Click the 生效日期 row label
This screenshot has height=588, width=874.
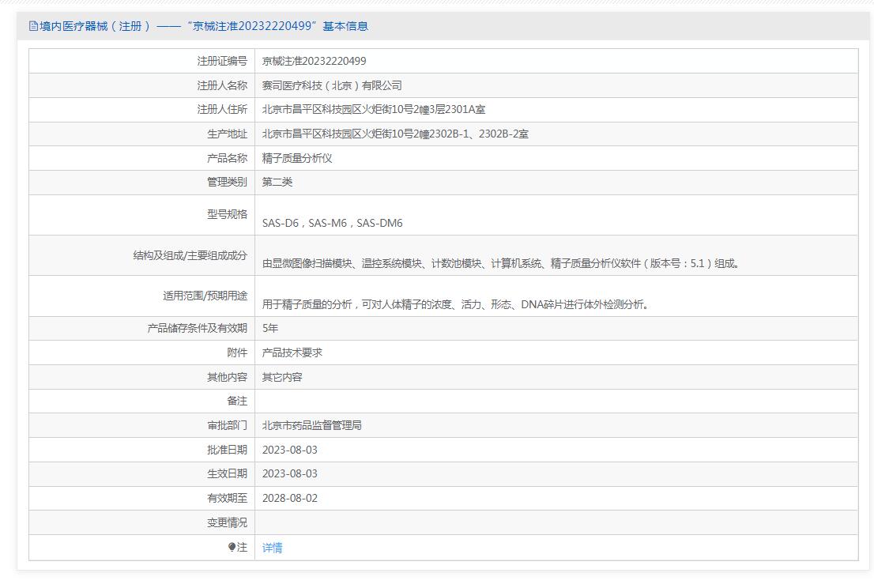(x=227, y=473)
